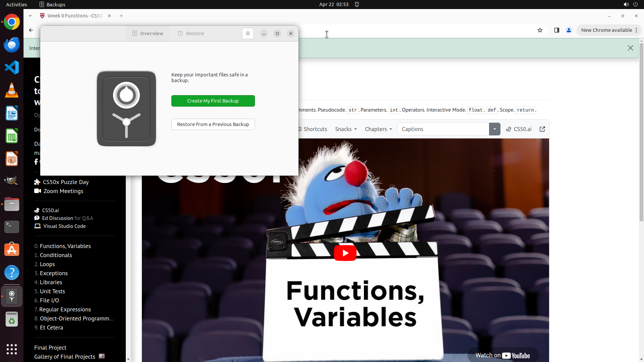Select the Overview tab
Image resolution: width=644 pixels, height=362 pixels.
click(148, 34)
